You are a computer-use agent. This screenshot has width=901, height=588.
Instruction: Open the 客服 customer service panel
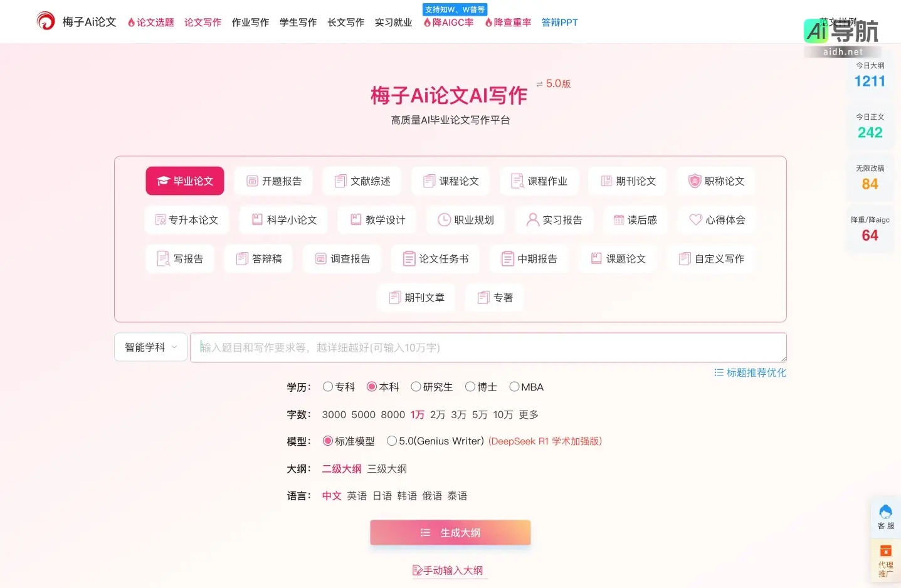point(885,515)
